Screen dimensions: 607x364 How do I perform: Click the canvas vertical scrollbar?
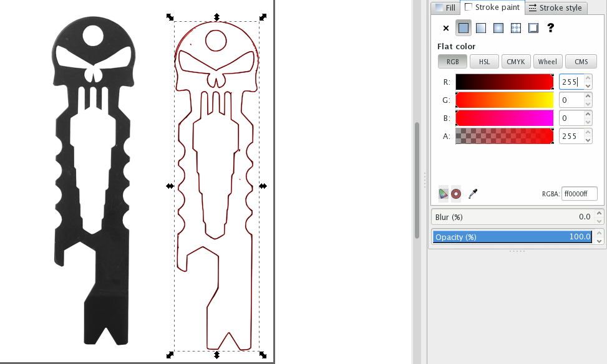[417, 180]
